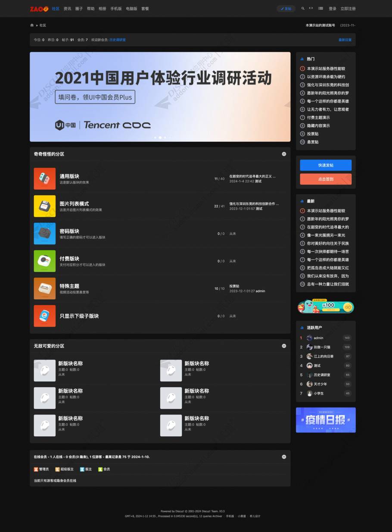392x532 pixels.
Task: Select 电脑版 in top navigation
Action: 131,9
